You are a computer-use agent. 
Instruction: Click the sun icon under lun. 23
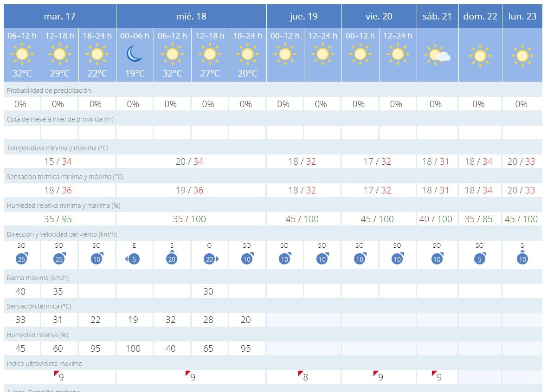pos(522,56)
